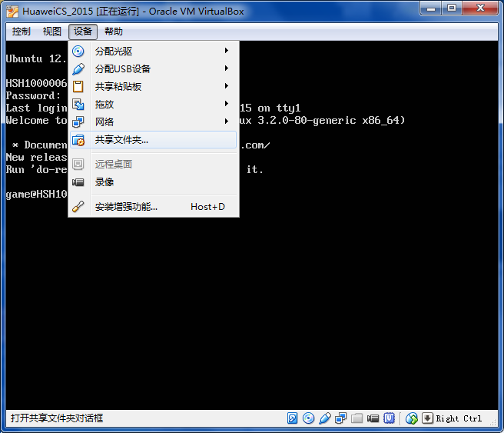Click the video capture status bar icon
This screenshot has width=504, height=433.
(373, 418)
